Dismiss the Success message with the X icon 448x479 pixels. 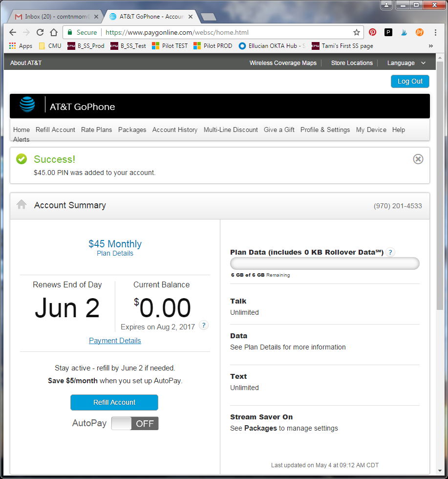[x=418, y=159]
